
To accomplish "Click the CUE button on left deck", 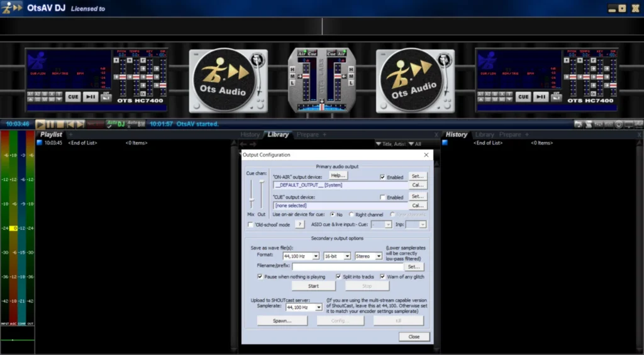I will pyautogui.click(x=73, y=97).
